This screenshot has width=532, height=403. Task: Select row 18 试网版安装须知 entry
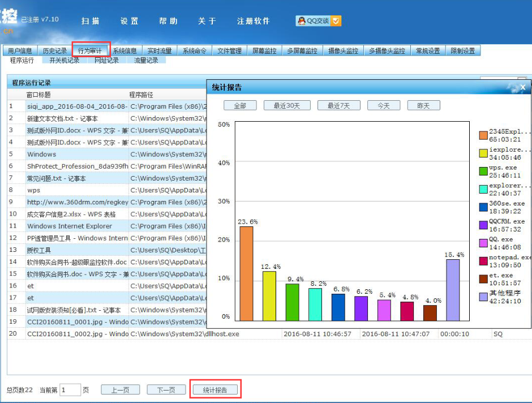107,310
